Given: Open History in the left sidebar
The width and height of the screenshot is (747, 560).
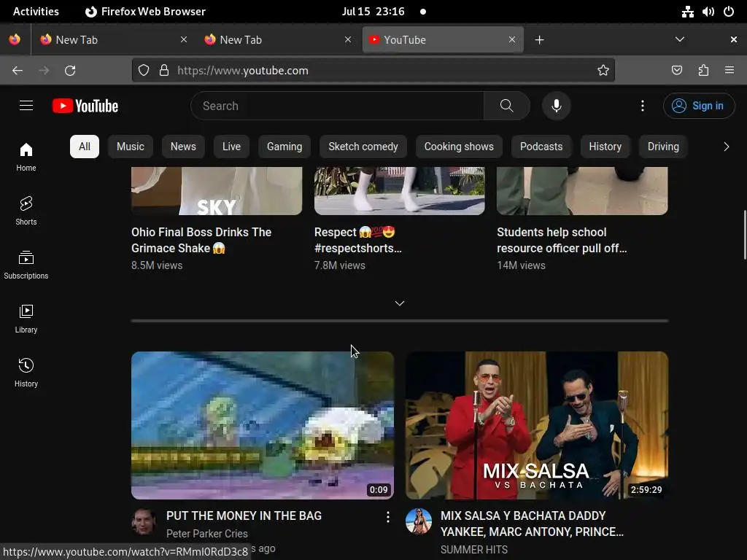Looking at the screenshot, I should (x=26, y=373).
